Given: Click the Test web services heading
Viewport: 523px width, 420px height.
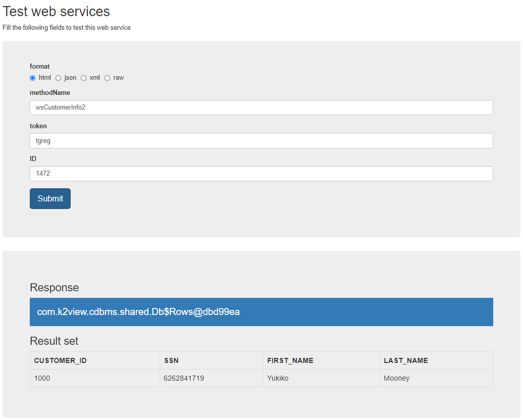Looking at the screenshot, I should [x=57, y=11].
